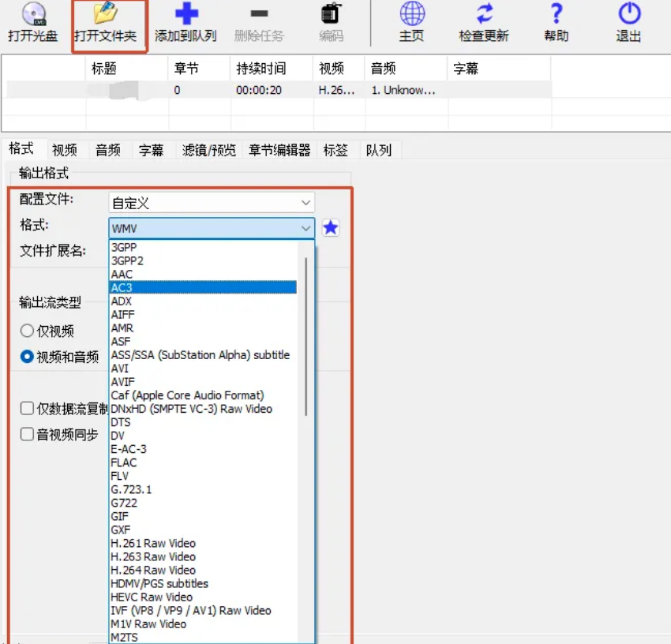Select ASS/SSA (SubStation Alpha) subtitle
The image size is (671, 644).
pyautogui.click(x=203, y=355)
